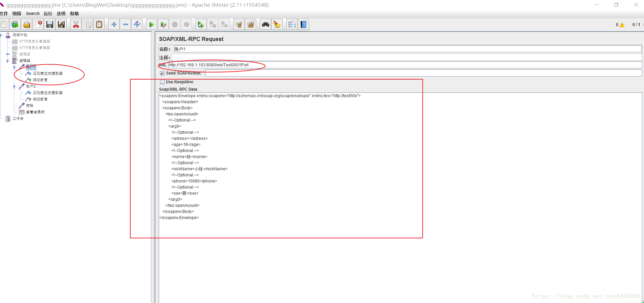644x303 pixels.
Task: Click the URL input field
Action: pos(405,65)
